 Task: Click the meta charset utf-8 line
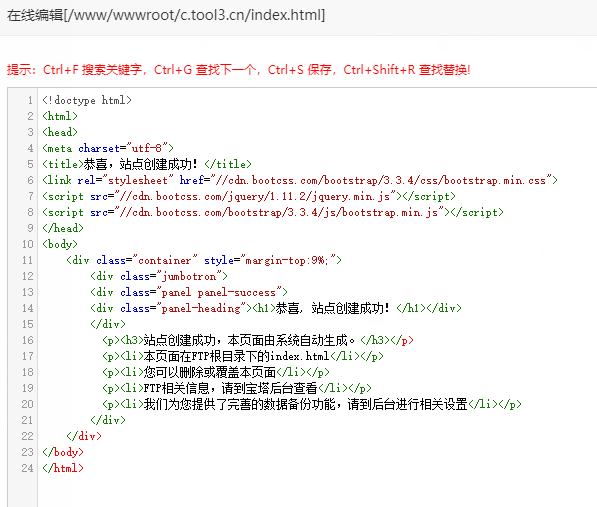click(108, 148)
